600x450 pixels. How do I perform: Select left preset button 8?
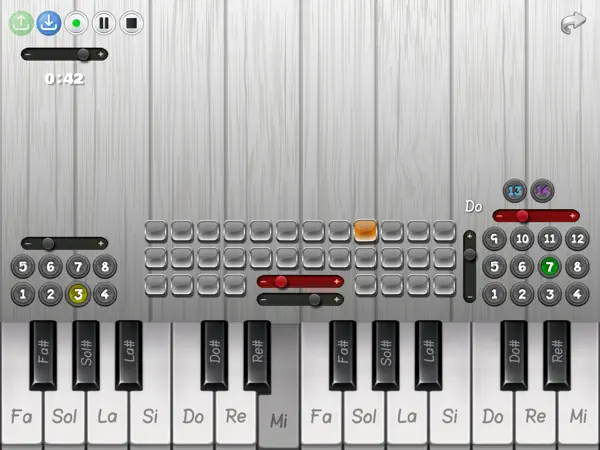pos(105,266)
